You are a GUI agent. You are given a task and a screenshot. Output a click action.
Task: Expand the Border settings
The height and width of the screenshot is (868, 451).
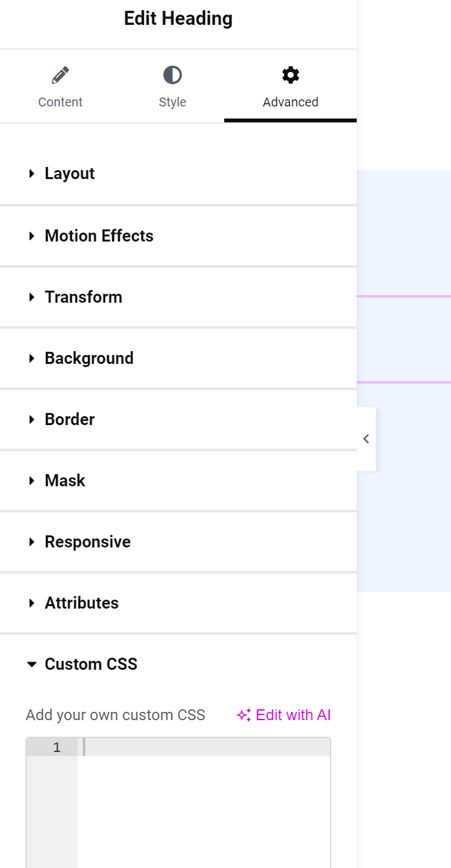178,419
